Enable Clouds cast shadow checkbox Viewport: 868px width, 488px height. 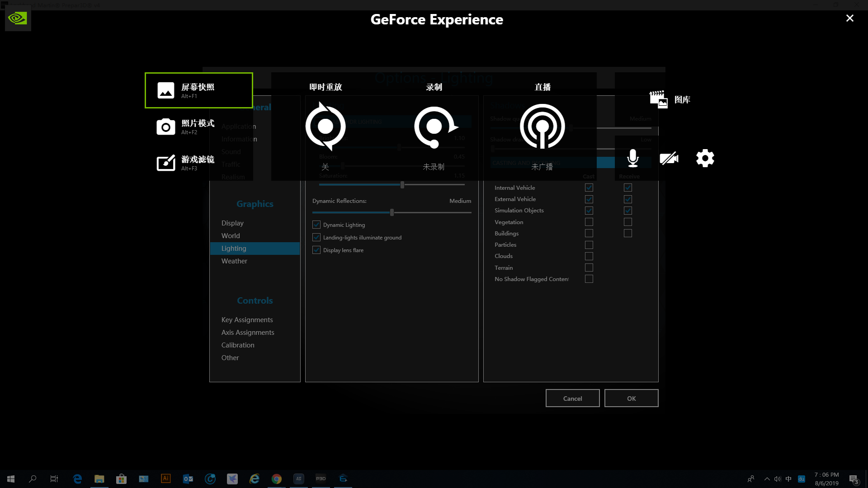coord(589,256)
